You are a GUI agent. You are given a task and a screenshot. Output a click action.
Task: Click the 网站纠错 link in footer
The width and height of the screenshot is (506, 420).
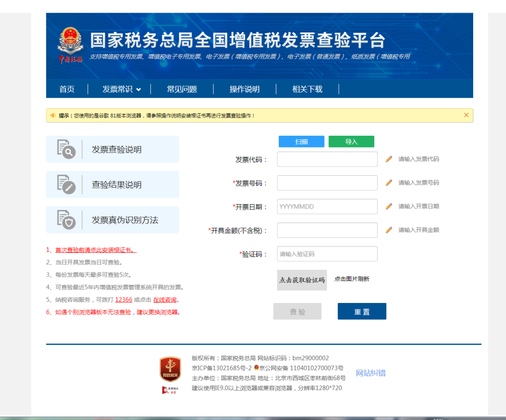click(371, 373)
